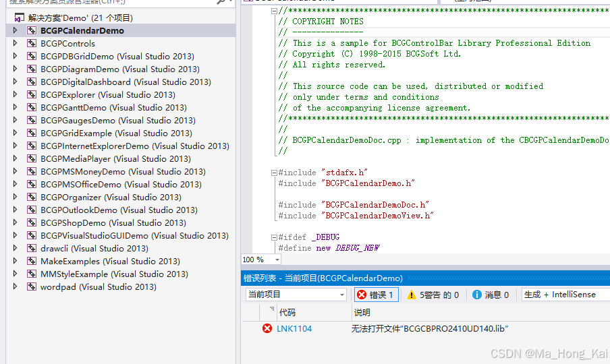The image size is (610, 364).
Task: Click the Solution Explorer search field
Action: (111, 1)
